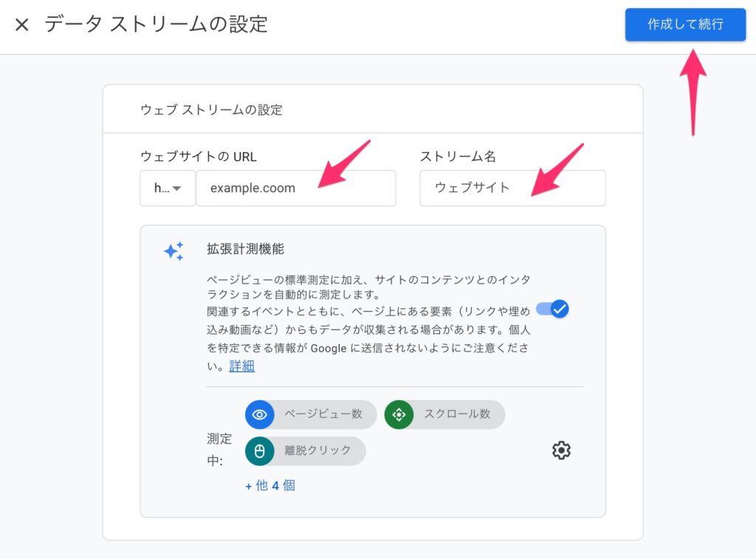Click the green scroll tracking icon
The image size is (756, 559).
tap(399, 415)
